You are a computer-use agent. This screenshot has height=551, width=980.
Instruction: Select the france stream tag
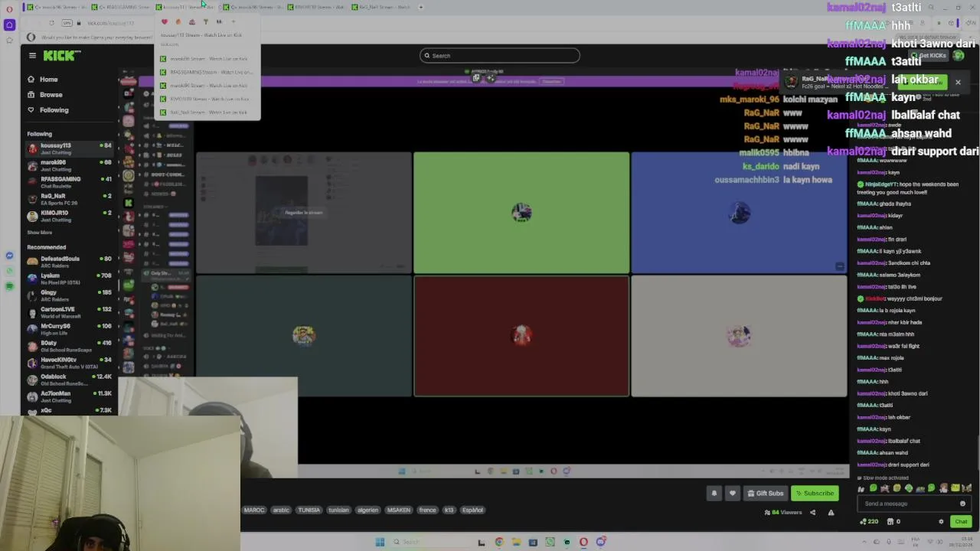427,510
